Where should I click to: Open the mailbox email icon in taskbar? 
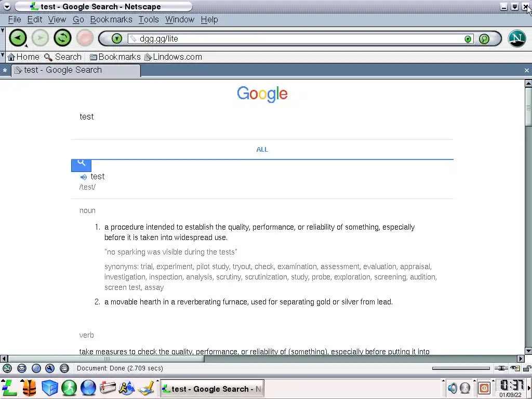point(108,388)
